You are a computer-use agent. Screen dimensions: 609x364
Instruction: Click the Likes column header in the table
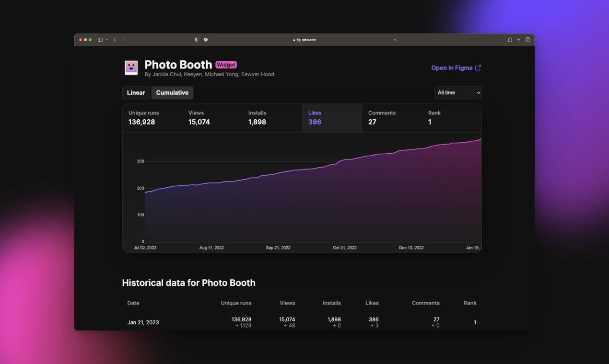372,303
